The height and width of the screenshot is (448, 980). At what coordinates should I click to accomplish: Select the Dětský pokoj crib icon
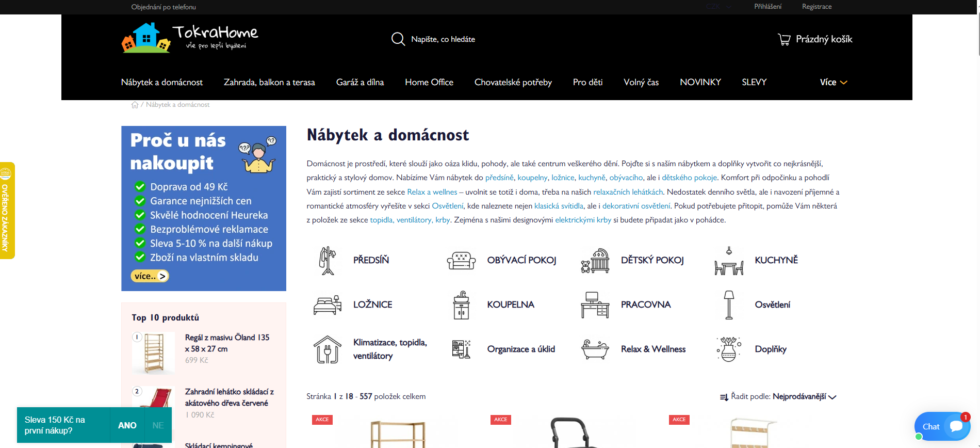[595, 260]
